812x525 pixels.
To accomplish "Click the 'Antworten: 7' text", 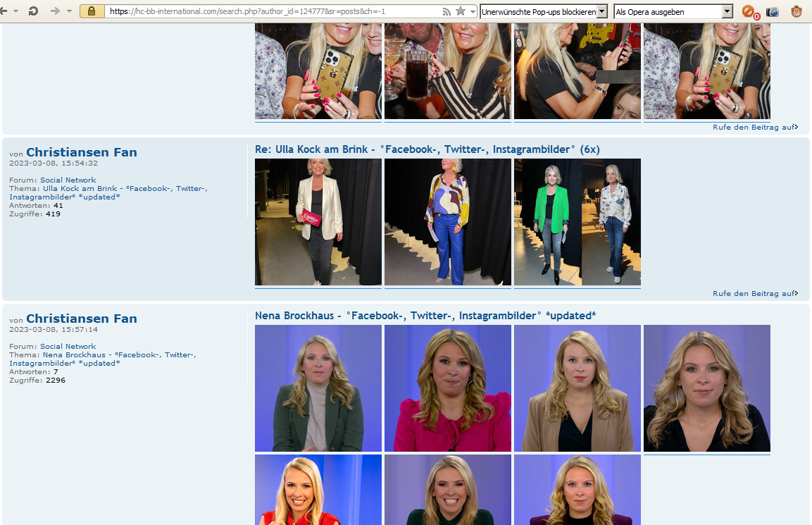I will (x=34, y=372).
